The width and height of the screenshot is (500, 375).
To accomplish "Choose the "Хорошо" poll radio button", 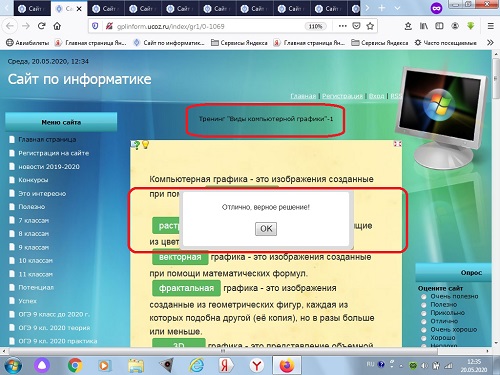I will point(424,338).
